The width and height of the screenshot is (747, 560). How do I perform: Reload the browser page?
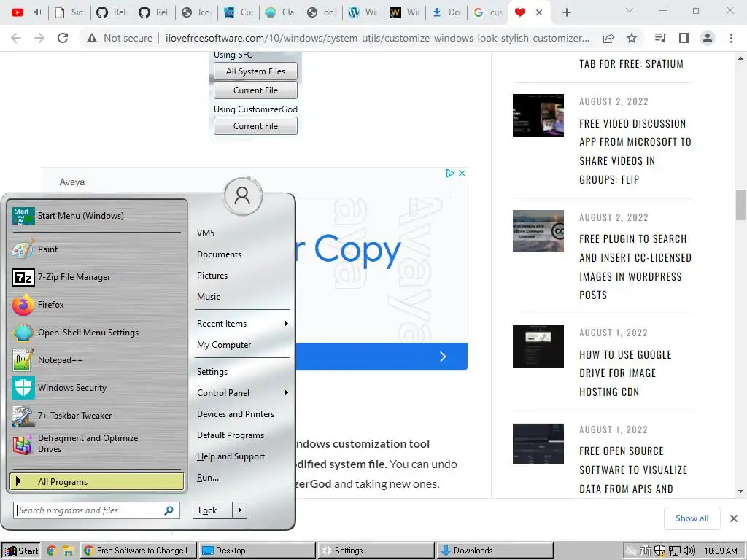(63, 38)
